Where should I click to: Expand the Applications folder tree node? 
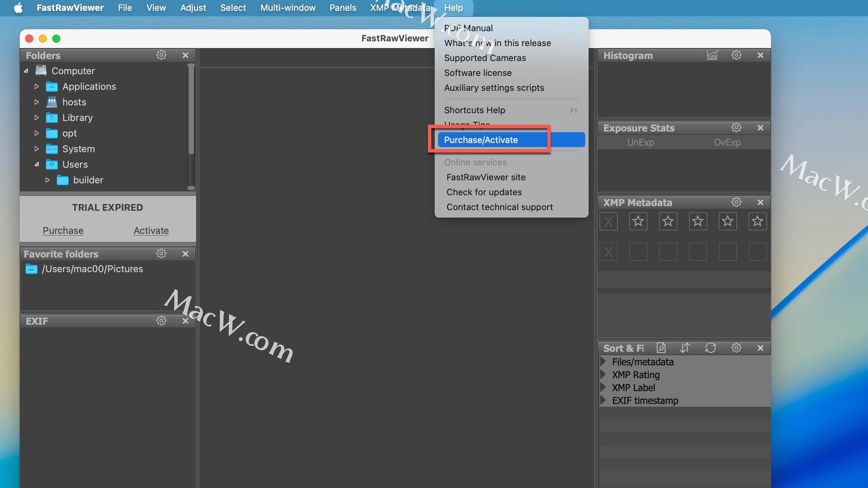pyautogui.click(x=37, y=86)
